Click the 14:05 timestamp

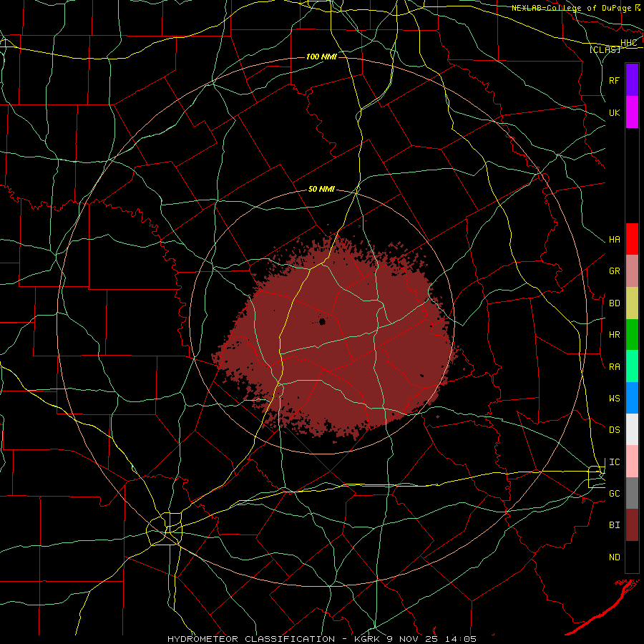pyautogui.click(x=462, y=639)
